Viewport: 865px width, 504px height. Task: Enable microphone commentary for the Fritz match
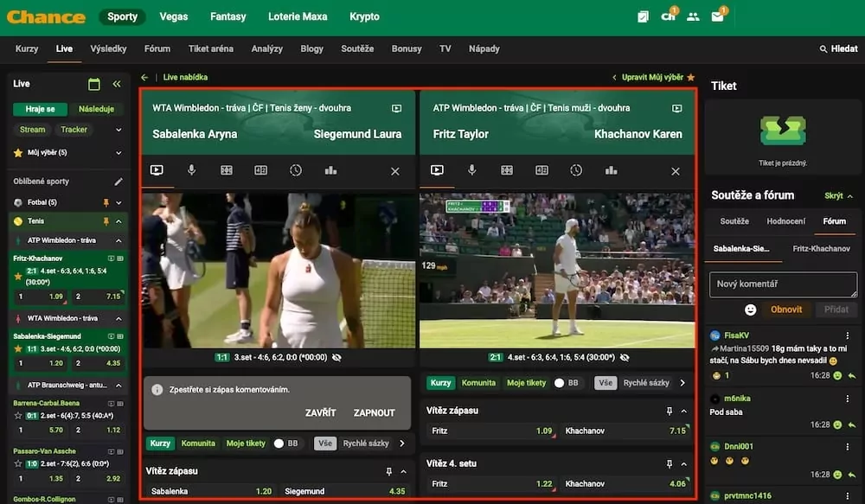(x=472, y=170)
